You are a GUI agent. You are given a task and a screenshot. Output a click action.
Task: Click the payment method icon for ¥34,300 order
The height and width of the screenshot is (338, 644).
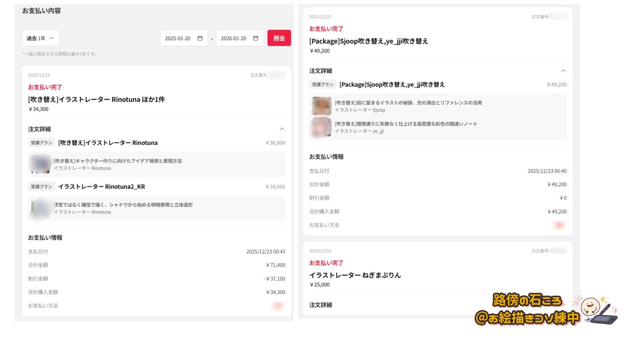coord(277,305)
